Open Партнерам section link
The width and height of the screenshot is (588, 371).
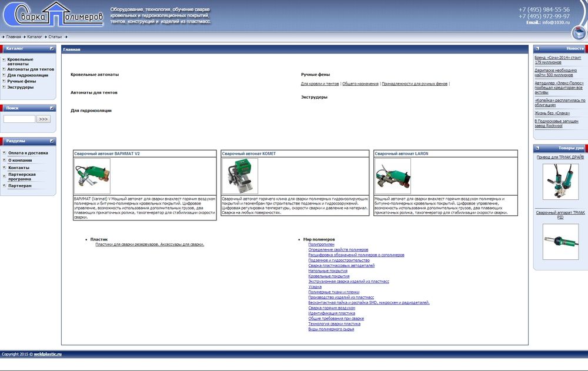click(20, 186)
